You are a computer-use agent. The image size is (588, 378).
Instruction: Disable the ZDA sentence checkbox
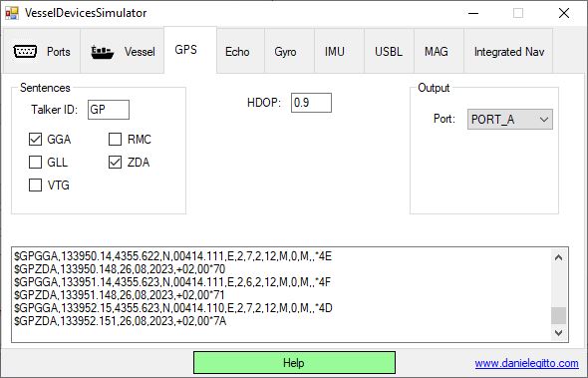pyautogui.click(x=115, y=163)
